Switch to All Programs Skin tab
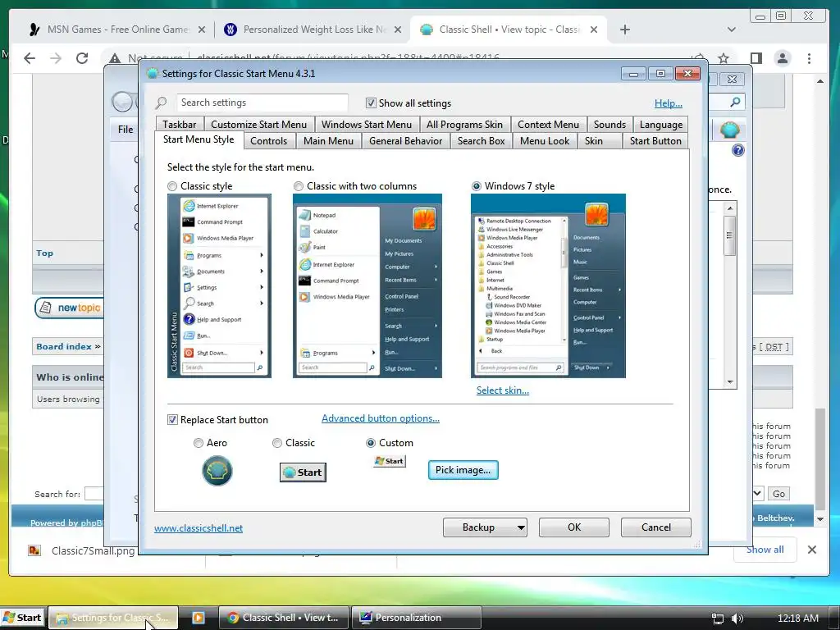This screenshot has width=840, height=630. pos(464,125)
